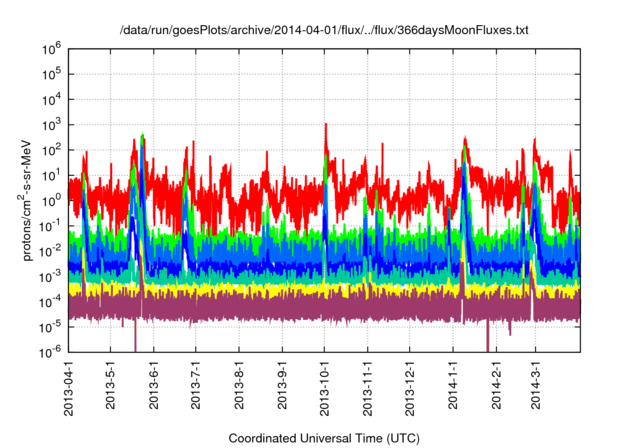Viewport: 640px width, 448px height.
Task: Click the 10^1 y-axis tick label
Action: coord(51,176)
